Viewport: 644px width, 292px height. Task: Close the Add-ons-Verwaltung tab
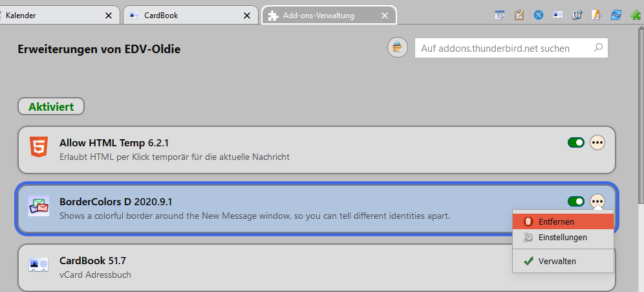coord(385,16)
